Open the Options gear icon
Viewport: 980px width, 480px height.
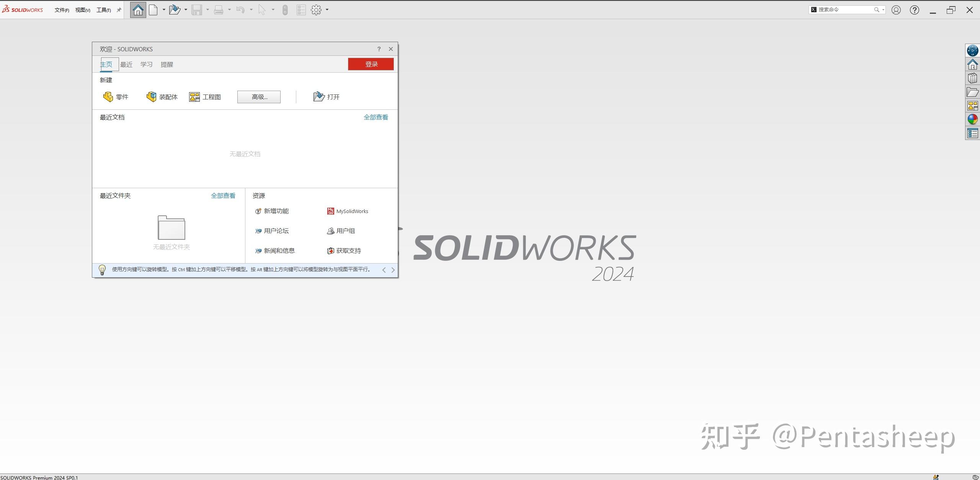point(316,10)
